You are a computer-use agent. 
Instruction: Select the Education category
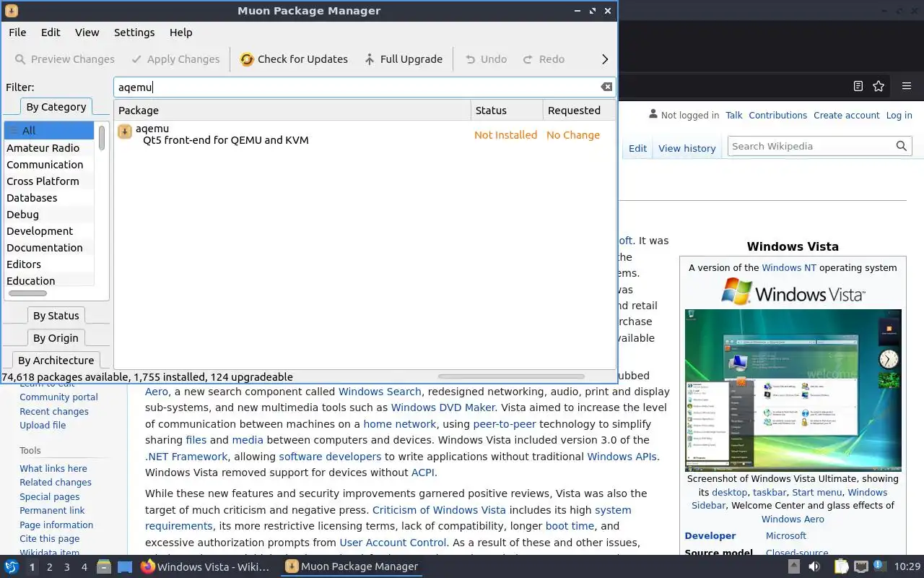(x=49, y=280)
